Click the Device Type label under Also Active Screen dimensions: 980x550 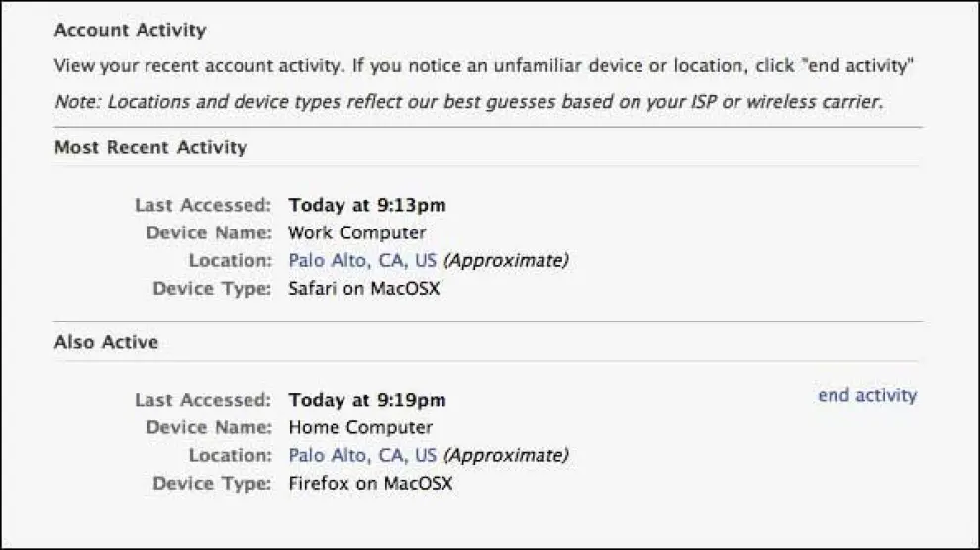coord(212,484)
